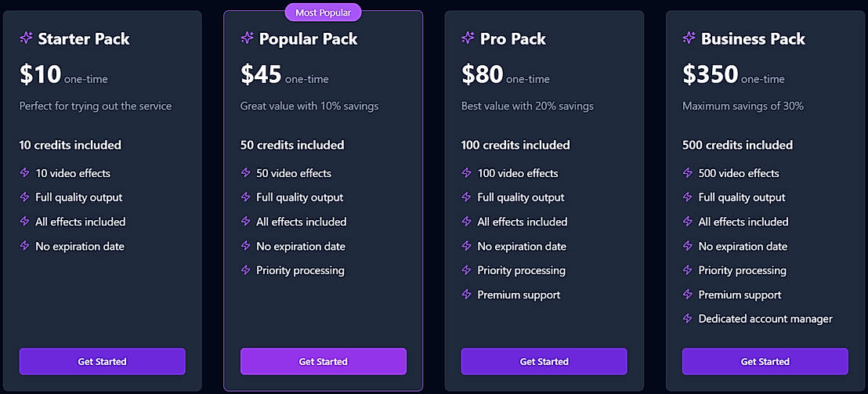Viewport: 868px width, 394px height.
Task: Click lightning icon next to 500 video effects
Action: [x=687, y=173]
